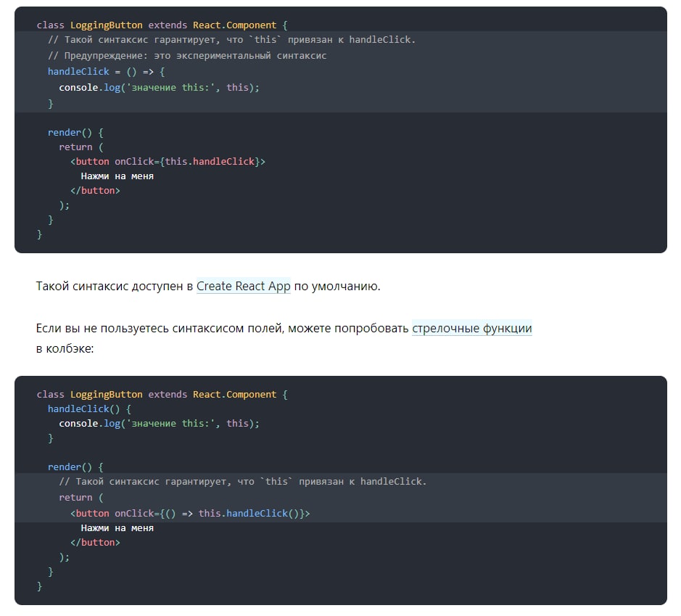Click Нажми на меня below onClick={this.handleClick}
Viewport: 681px width, 616px height.
117,176
